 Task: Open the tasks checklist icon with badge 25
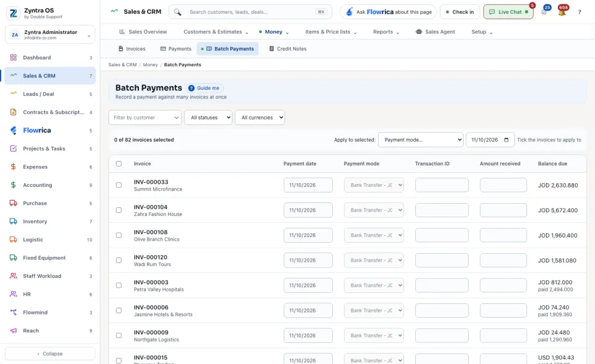tap(544, 12)
